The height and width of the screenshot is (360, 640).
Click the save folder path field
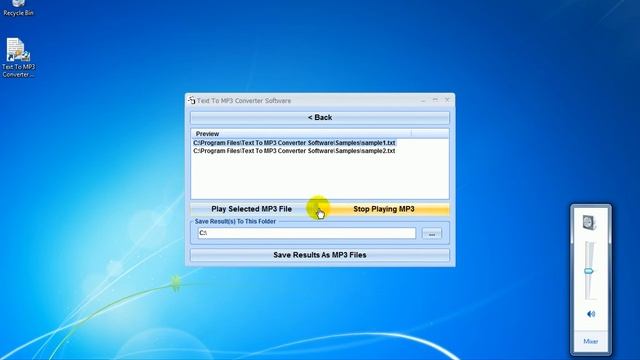pos(307,233)
